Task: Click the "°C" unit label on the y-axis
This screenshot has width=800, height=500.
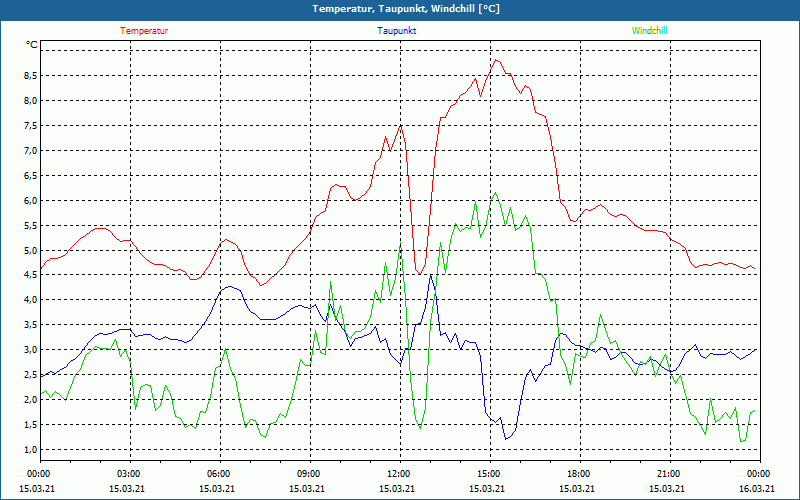Action: (x=32, y=45)
